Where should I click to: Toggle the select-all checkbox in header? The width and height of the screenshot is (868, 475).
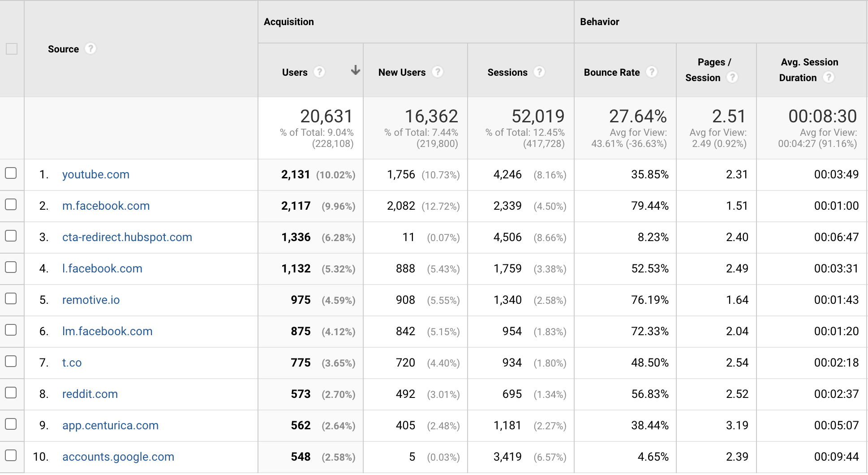pyautogui.click(x=12, y=49)
